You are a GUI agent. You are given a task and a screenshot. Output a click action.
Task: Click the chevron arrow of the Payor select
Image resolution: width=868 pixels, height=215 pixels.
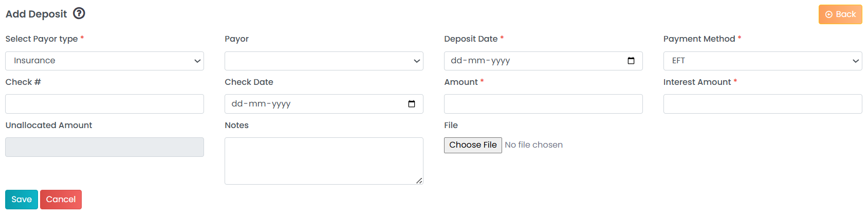coord(417,61)
